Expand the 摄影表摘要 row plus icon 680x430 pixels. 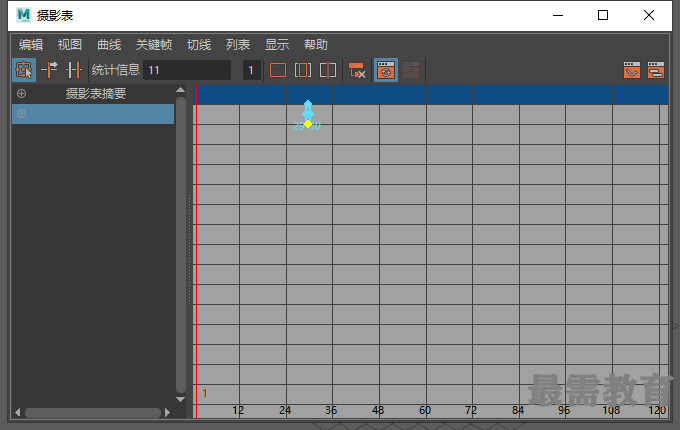point(21,94)
